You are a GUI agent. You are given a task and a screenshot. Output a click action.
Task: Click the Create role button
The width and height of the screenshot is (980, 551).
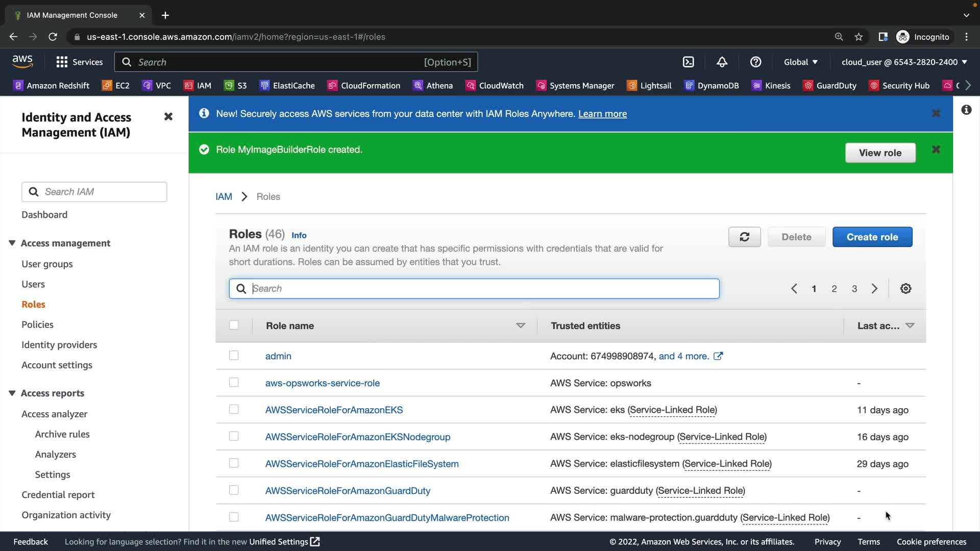(x=872, y=237)
